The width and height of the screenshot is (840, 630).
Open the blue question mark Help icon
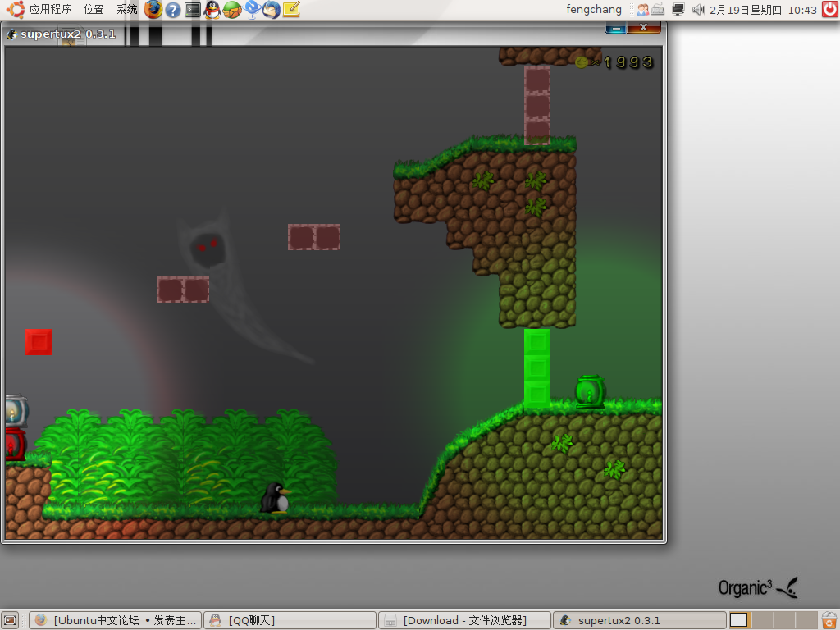(172, 10)
